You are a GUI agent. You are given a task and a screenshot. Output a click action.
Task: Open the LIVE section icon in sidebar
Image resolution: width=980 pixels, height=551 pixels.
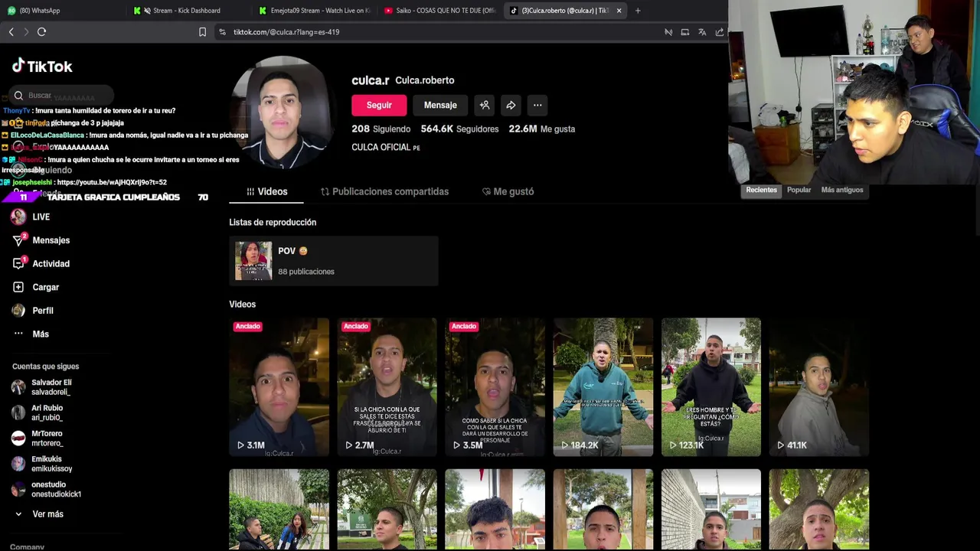pyautogui.click(x=18, y=217)
